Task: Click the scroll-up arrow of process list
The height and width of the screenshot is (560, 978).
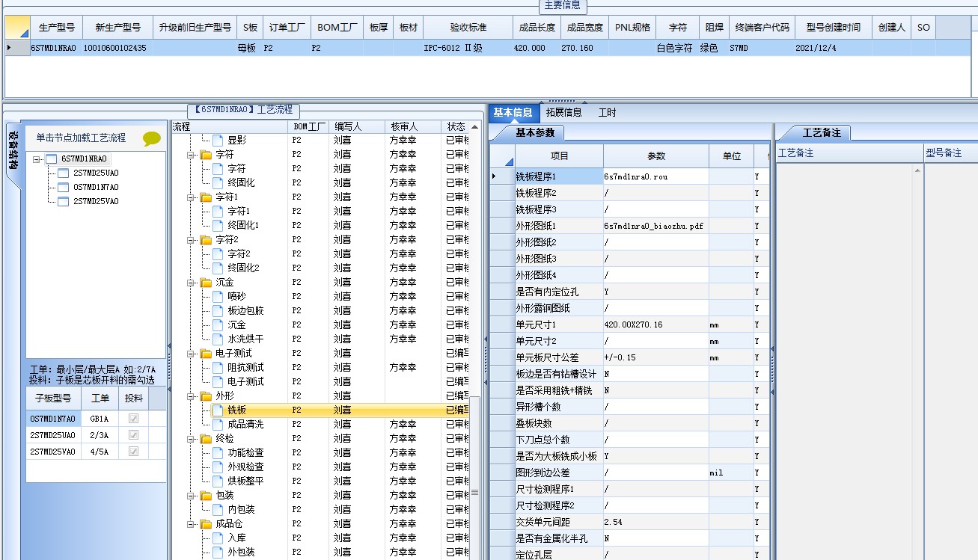Action: click(474, 127)
